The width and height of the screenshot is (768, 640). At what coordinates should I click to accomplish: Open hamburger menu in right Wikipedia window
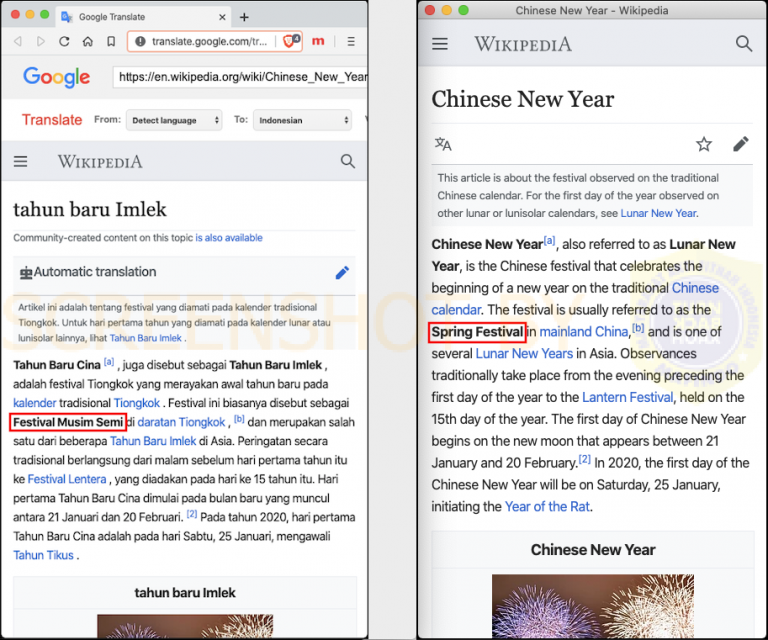pyautogui.click(x=440, y=44)
